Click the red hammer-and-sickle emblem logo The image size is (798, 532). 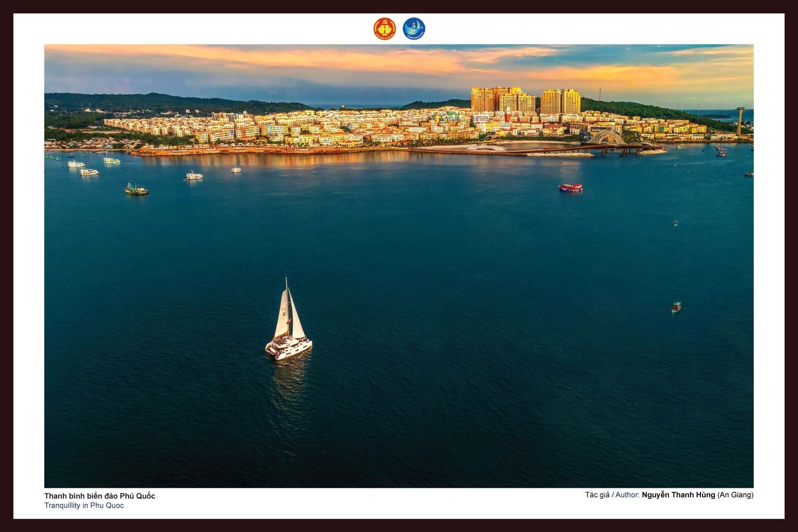pos(384,29)
